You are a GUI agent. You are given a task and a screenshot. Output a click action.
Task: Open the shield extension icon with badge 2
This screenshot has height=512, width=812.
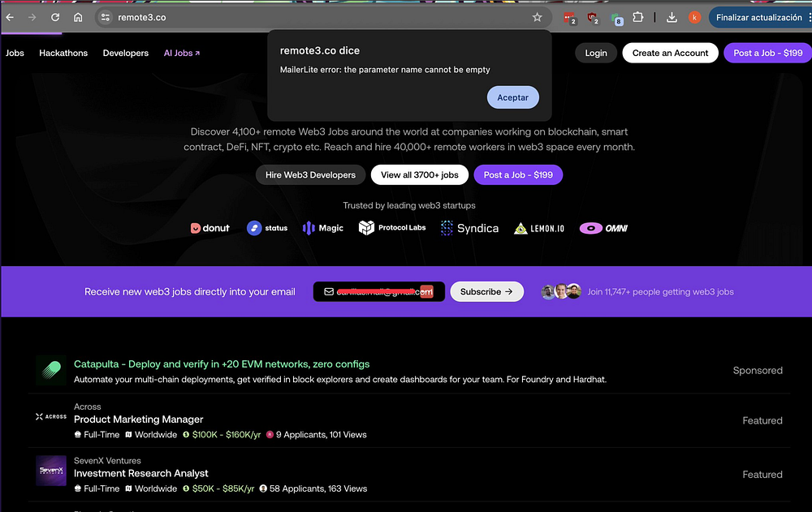(593, 18)
